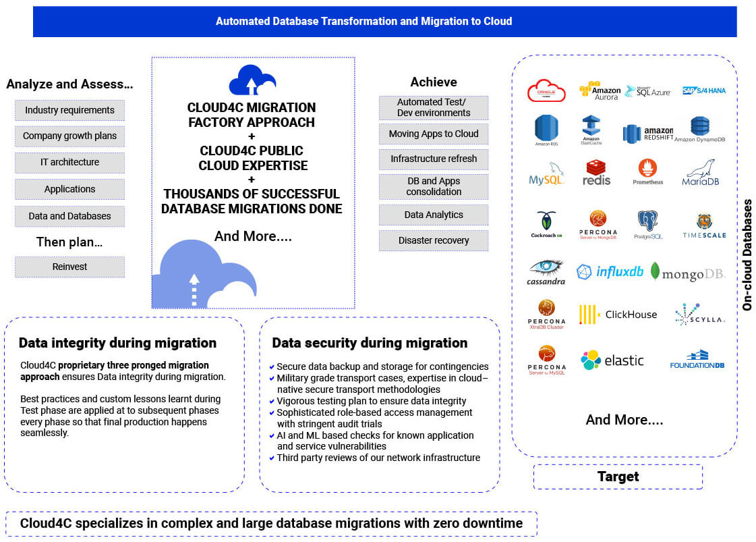This screenshot has width=756, height=542.
Task: Select the MariaDB seal logo
Action: (701, 172)
